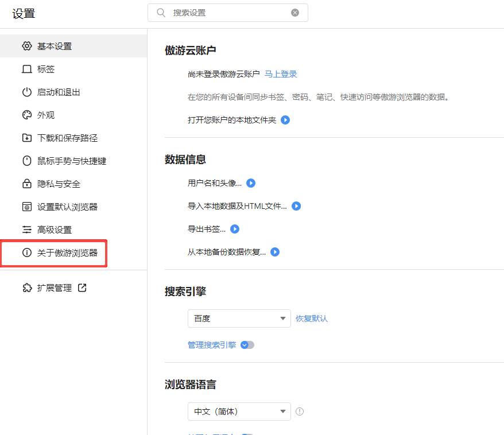Click 尚未登录傲游云账户 text
This screenshot has height=435, width=504.
(x=224, y=74)
